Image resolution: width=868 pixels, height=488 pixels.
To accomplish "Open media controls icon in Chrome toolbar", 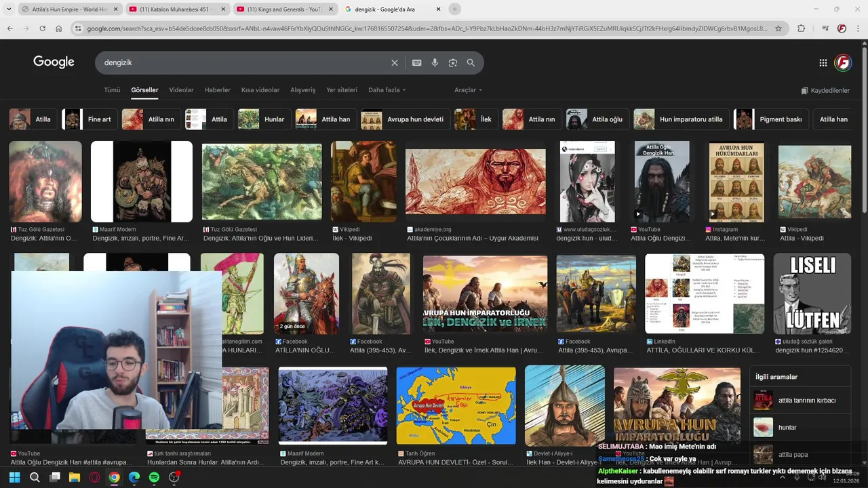I will tap(825, 28).
